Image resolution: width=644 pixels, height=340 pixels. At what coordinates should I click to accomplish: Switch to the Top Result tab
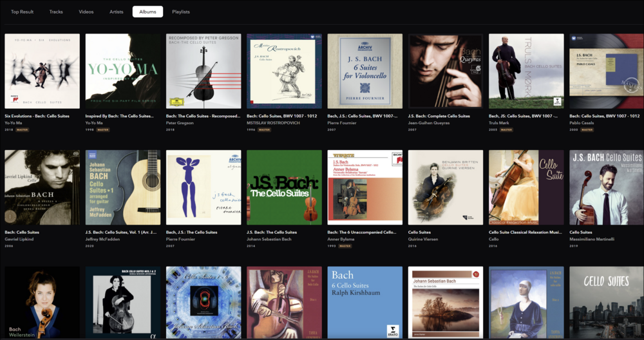pos(22,12)
